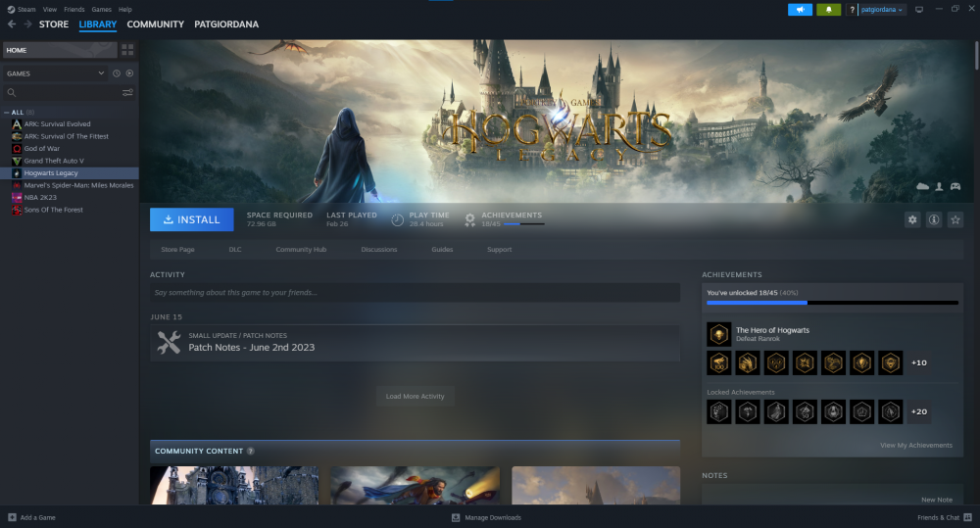This screenshot has width=980, height=528.
Task: Open the notifications bell
Action: pos(829,10)
